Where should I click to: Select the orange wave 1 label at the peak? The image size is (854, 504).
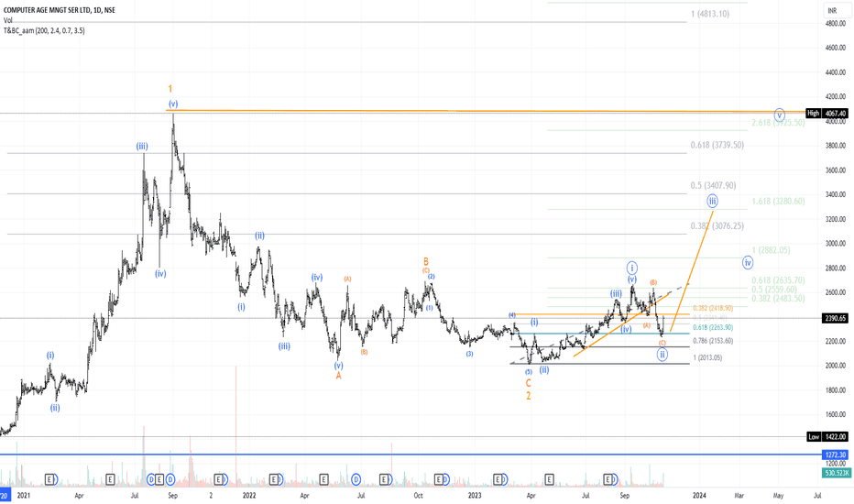[170, 89]
